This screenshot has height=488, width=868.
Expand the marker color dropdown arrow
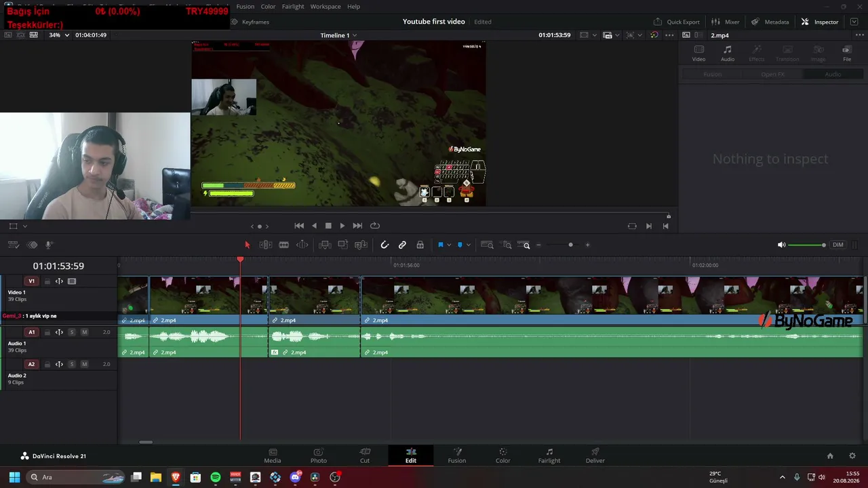tap(469, 245)
